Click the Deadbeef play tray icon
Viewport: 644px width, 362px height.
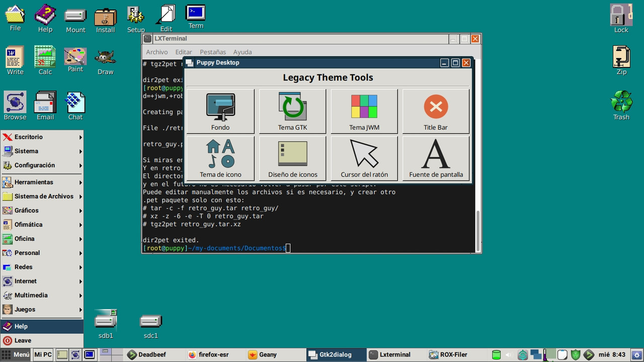point(589,354)
